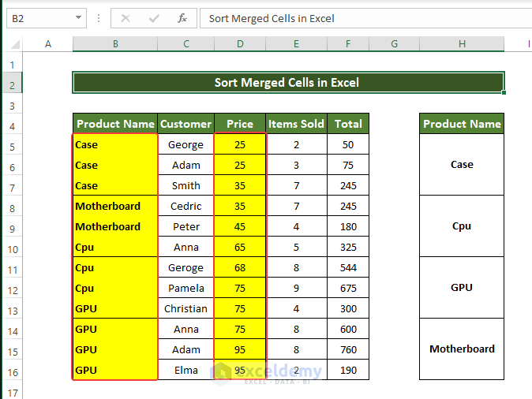Screen dimensions: 532x399
Task: Select the customer cell 'George' in row 5
Action: pyautogui.click(x=186, y=145)
